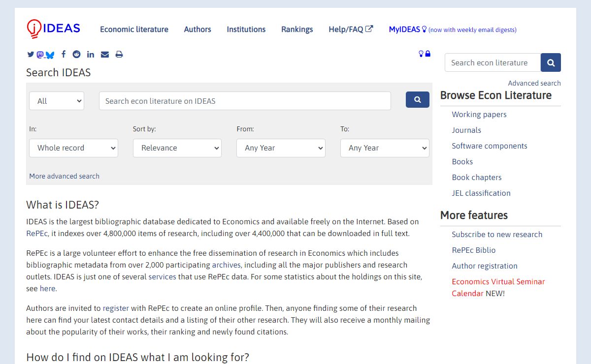Choose a From year in dropdown
591x364 pixels.
click(281, 148)
